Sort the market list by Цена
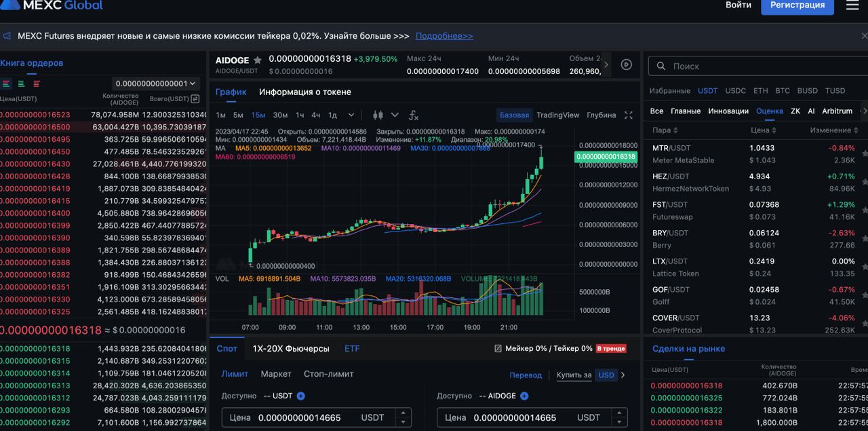Viewport: 868px width, 431px height. click(x=764, y=130)
